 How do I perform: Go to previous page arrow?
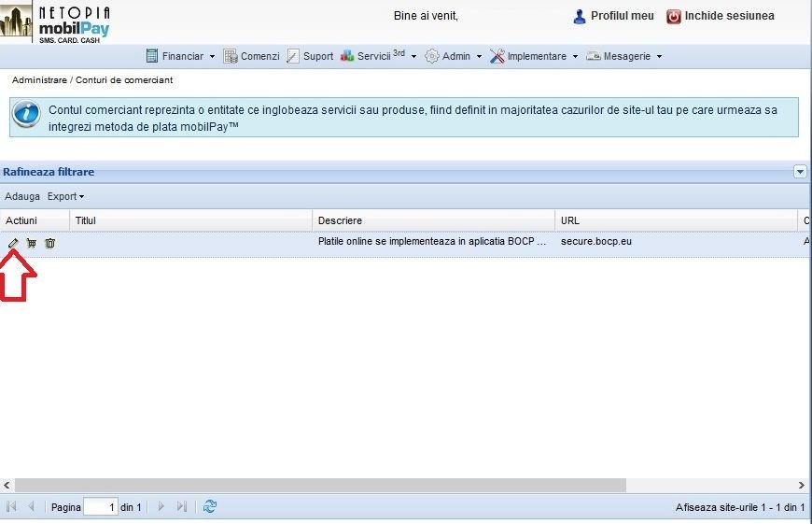point(31,506)
